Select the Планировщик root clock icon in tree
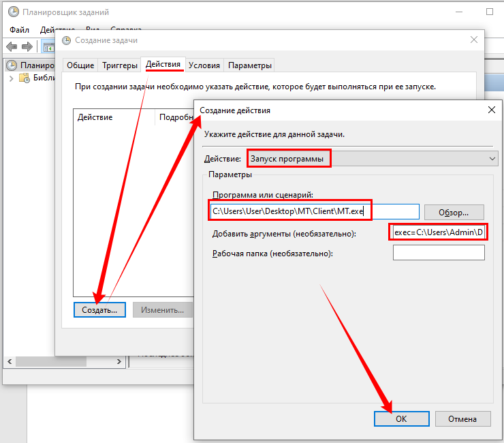 point(12,65)
